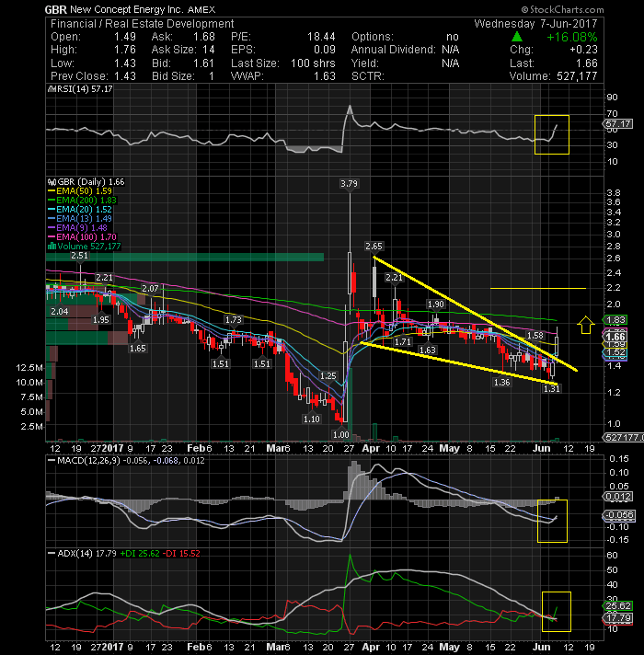Viewport: 644px width, 655px height.
Task: Click the GBR (Daily) 1.66 chart label
Action: coord(86,182)
